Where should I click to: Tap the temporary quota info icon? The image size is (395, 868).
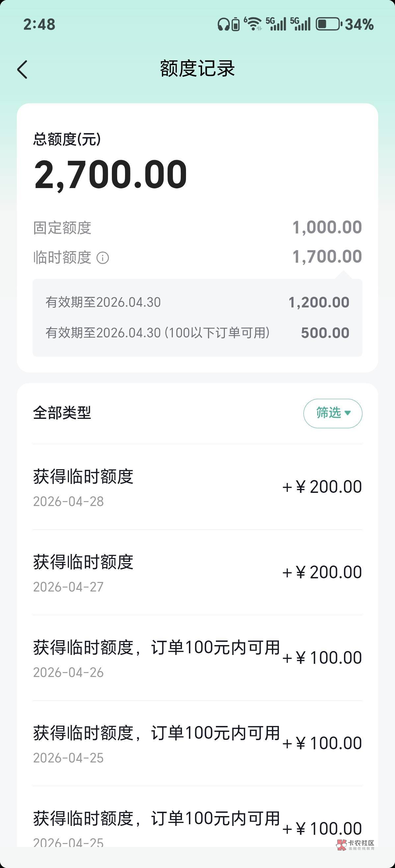point(103,258)
